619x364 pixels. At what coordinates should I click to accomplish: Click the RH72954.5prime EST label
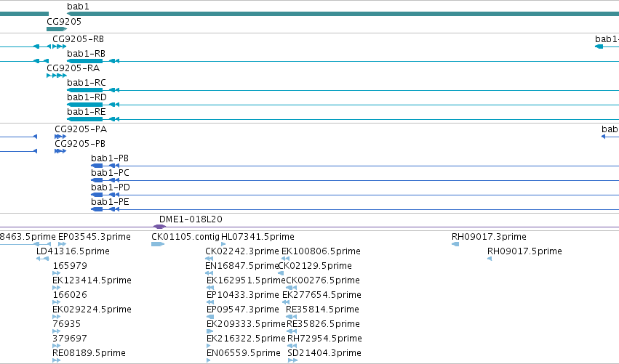(x=324, y=339)
